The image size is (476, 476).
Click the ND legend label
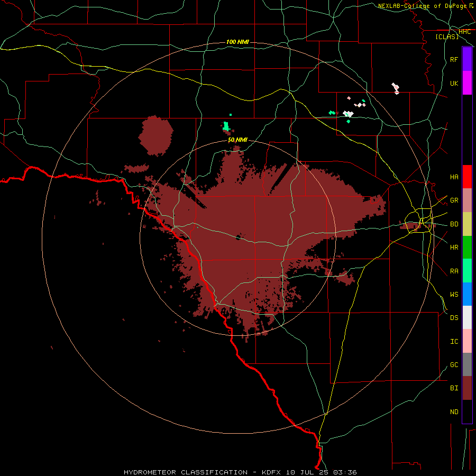[x=454, y=412]
